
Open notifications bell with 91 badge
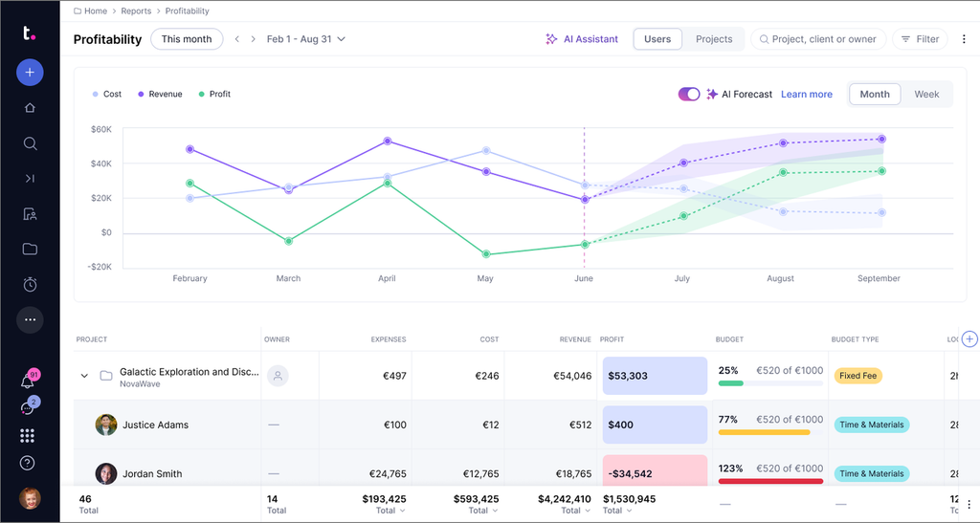(x=28, y=380)
